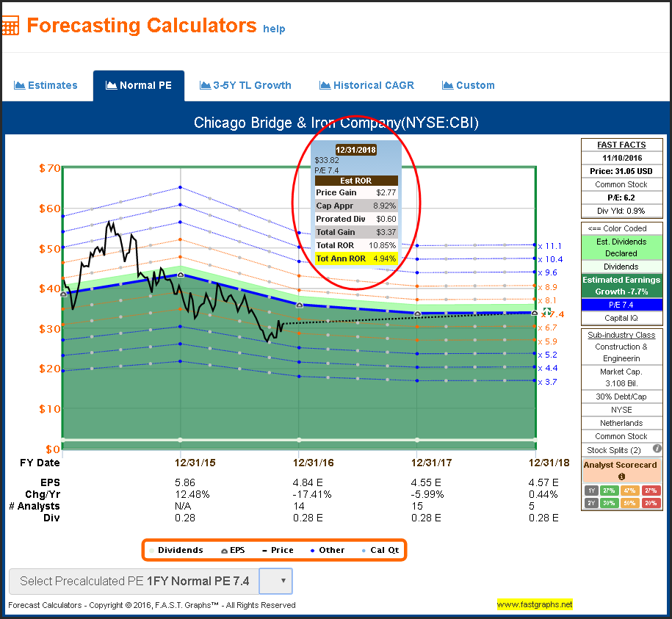Image resolution: width=672 pixels, height=619 pixels.
Task: Click the Market Cap. 3.108 Bil. cell
Action: pyautogui.click(x=621, y=377)
